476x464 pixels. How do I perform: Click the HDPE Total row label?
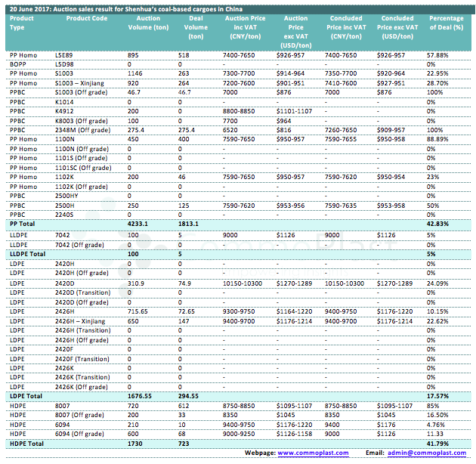[x=26, y=443]
